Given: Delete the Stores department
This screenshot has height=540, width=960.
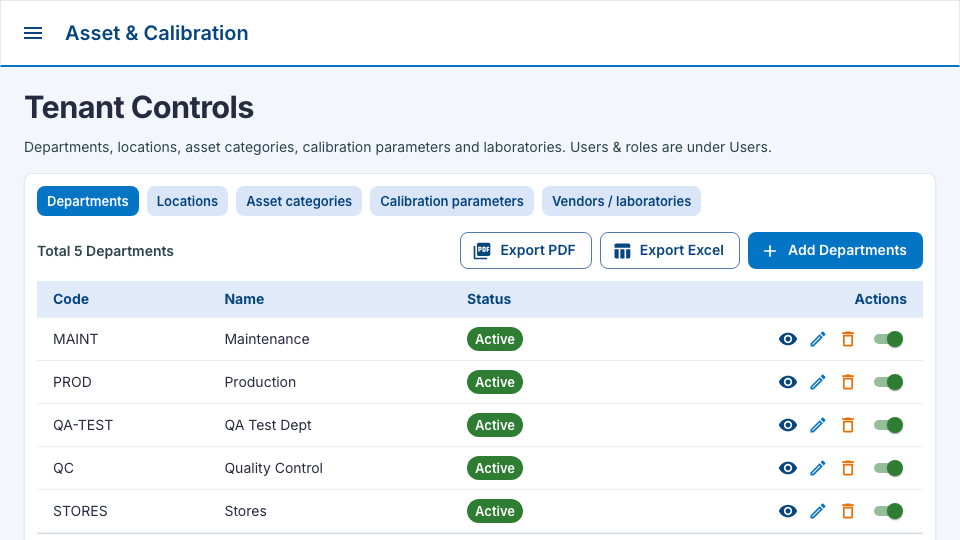Looking at the screenshot, I should point(848,511).
